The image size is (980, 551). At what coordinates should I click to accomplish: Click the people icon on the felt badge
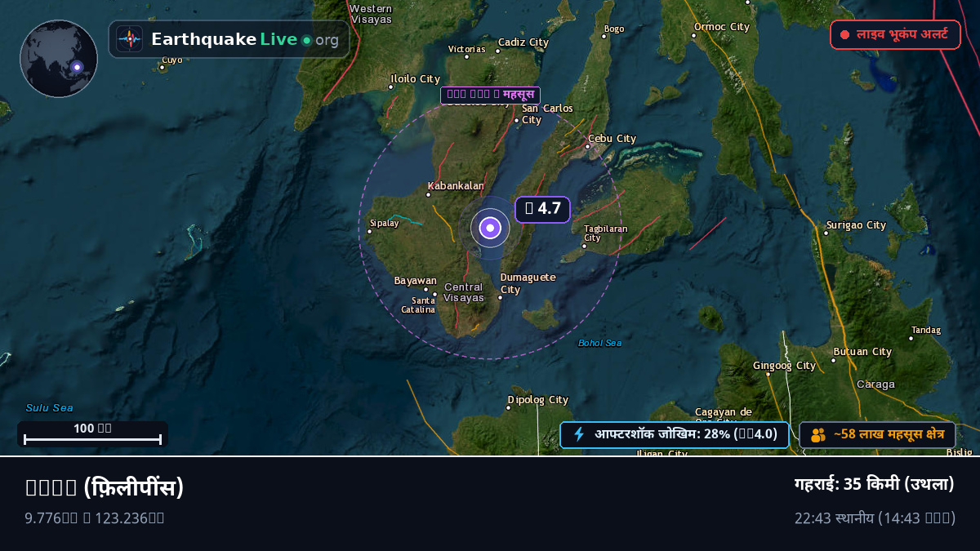(x=818, y=435)
